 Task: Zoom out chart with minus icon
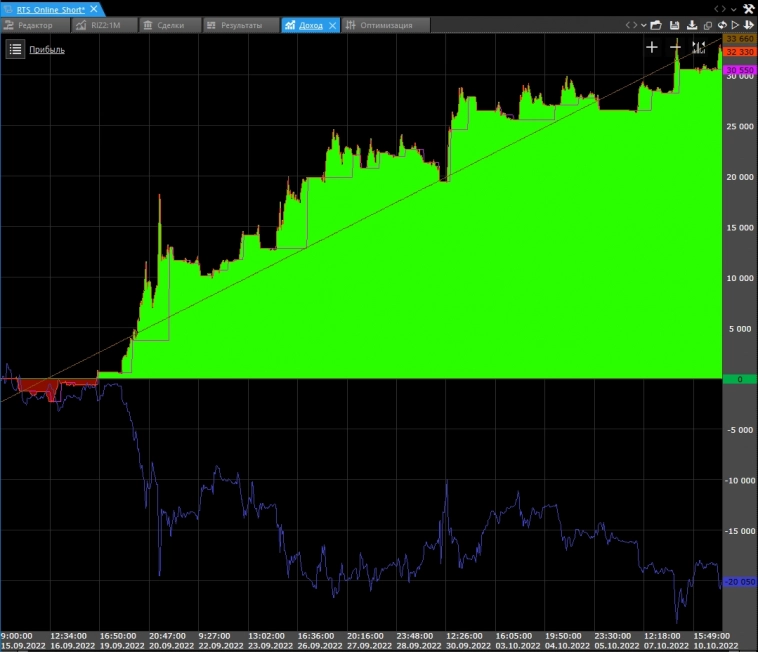[675, 47]
